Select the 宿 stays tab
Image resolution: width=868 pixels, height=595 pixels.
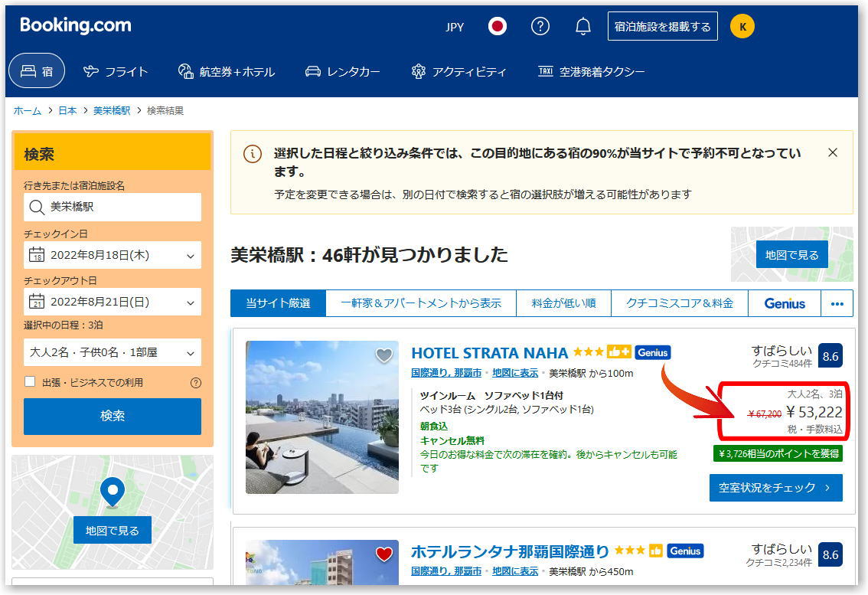[x=37, y=71]
